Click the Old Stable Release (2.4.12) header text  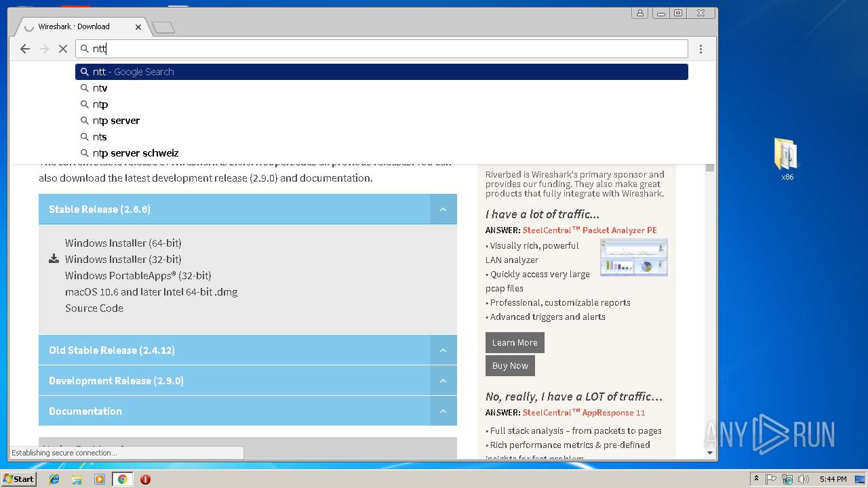(x=112, y=350)
